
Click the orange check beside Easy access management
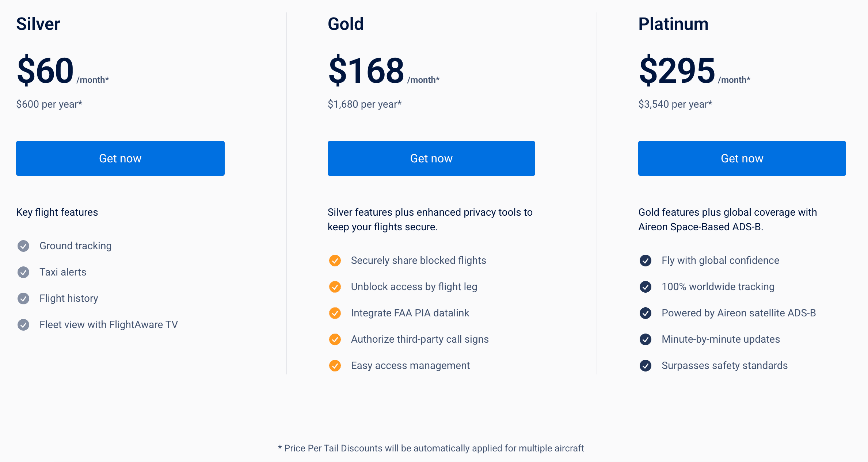coord(335,366)
